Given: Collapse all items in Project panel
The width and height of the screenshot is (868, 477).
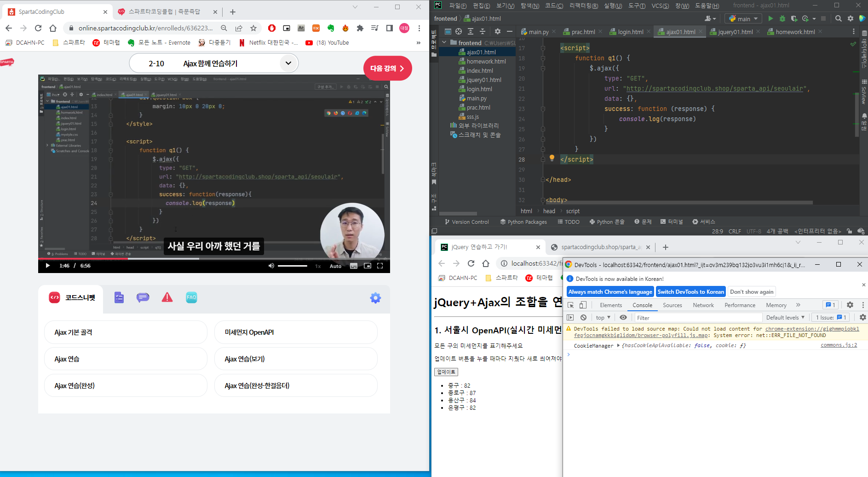Looking at the screenshot, I should pyautogui.click(x=482, y=31).
